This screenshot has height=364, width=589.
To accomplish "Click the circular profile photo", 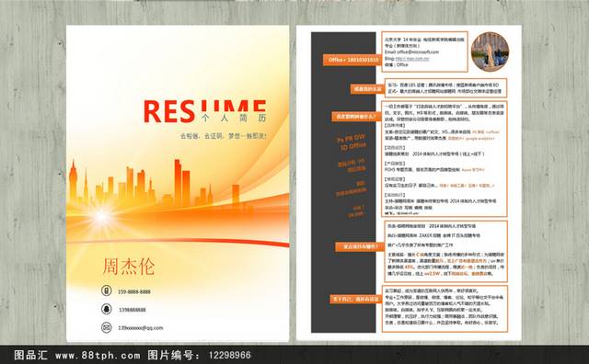I will 490,51.
